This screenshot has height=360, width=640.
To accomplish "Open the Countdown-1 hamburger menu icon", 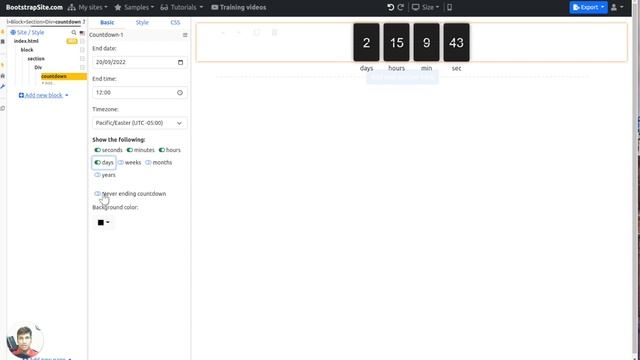I will click(185, 35).
